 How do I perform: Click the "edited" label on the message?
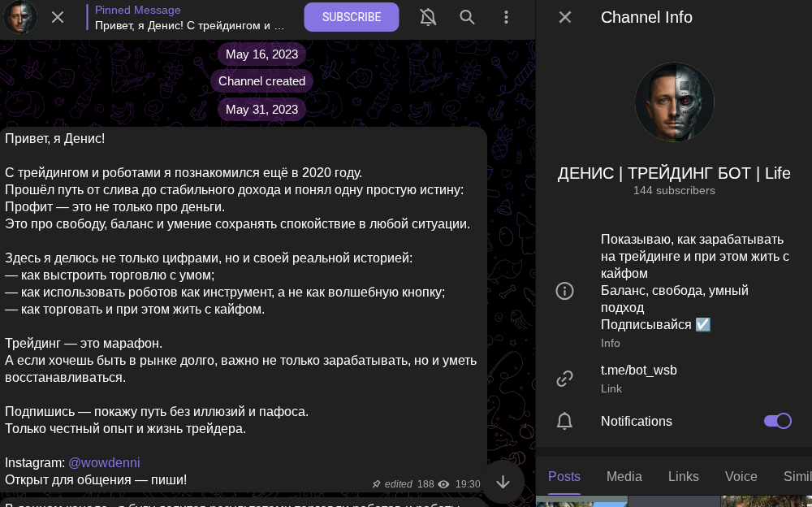[x=398, y=484]
